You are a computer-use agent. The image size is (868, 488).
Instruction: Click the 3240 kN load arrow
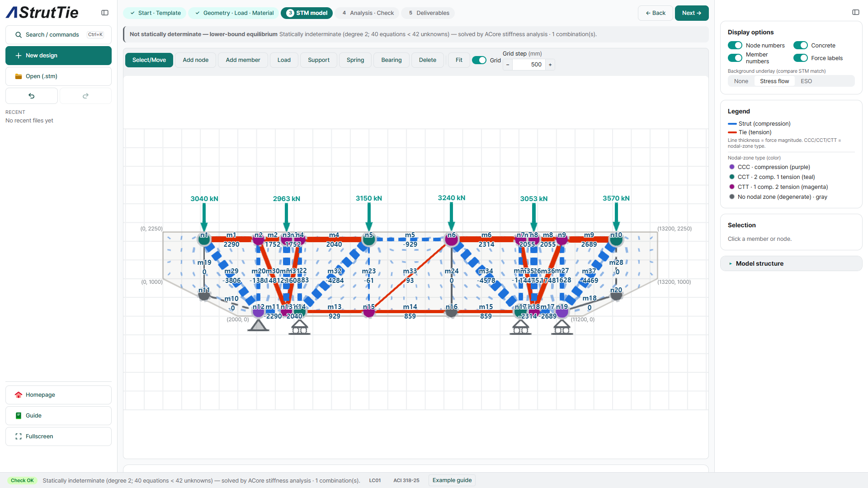(x=451, y=217)
